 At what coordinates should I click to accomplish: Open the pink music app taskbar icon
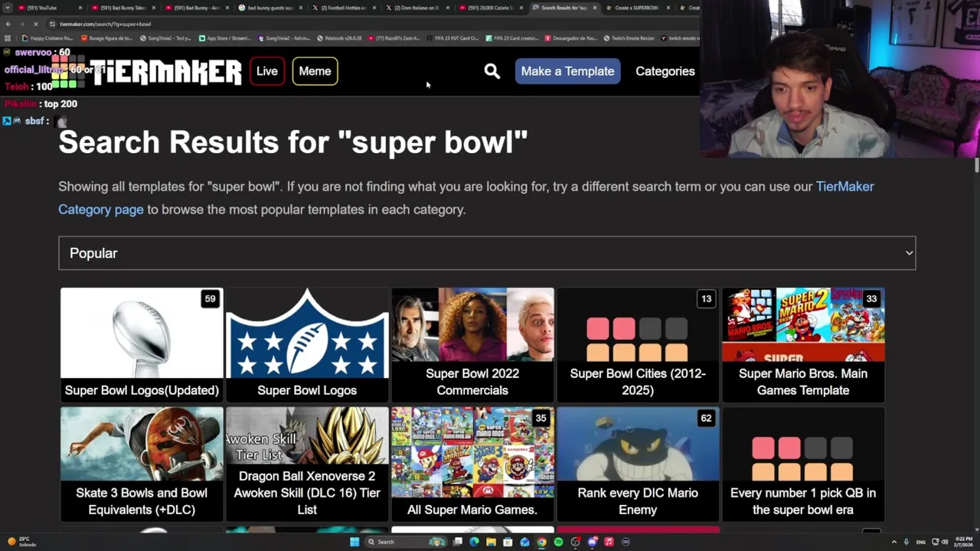tap(609, 542)
